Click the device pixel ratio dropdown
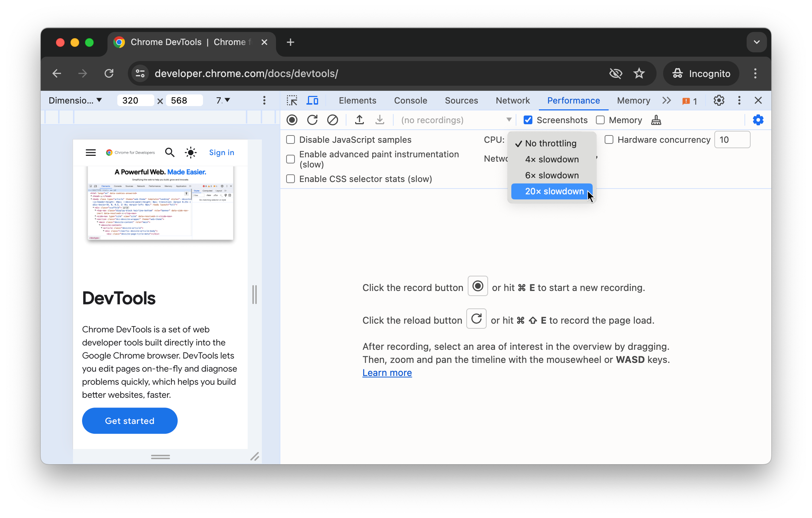 coord(222,101)
